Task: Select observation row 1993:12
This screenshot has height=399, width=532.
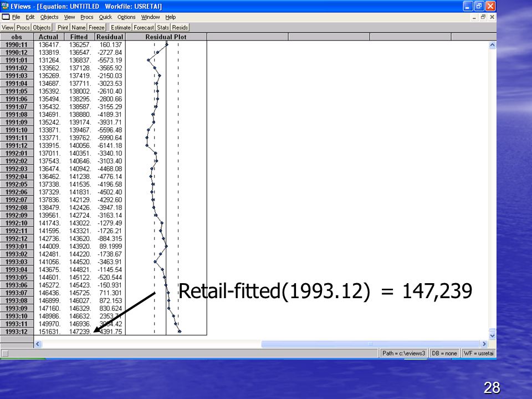Action: click(x=17, y=331)
